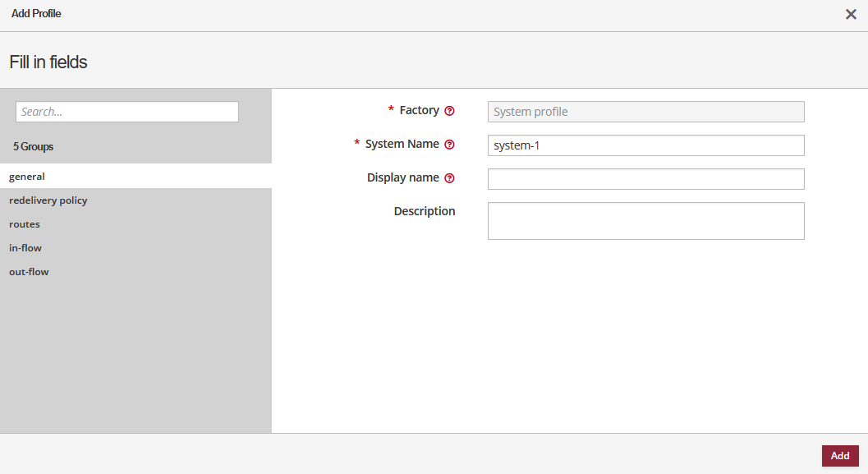Image resolution: width=868 pixels, height=474 pixels.
Task: Focus the Search groups field
Action: pyautogui.click(x=126, y=111)
